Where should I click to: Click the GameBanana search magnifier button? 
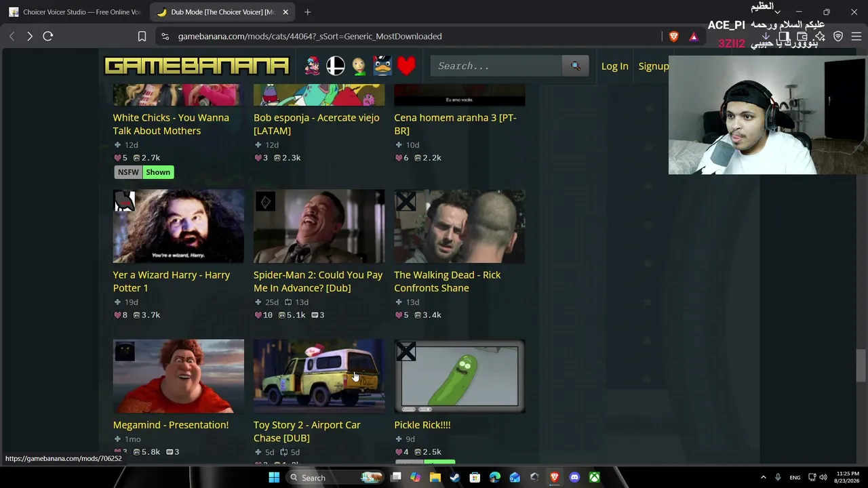(x=576, y=66)
